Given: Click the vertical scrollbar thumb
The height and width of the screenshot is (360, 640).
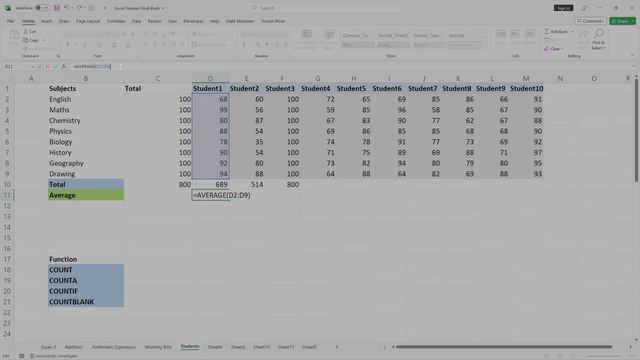Looking at the screenshot, I should point(636,130).
